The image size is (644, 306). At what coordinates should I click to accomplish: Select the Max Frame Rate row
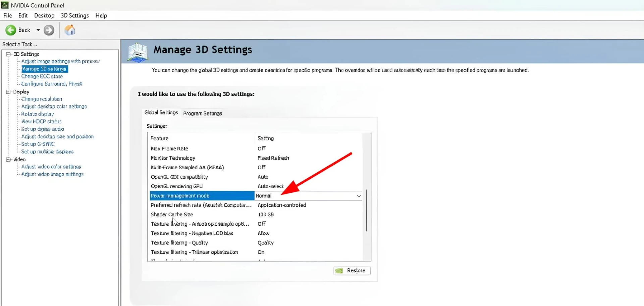(256, 148)
